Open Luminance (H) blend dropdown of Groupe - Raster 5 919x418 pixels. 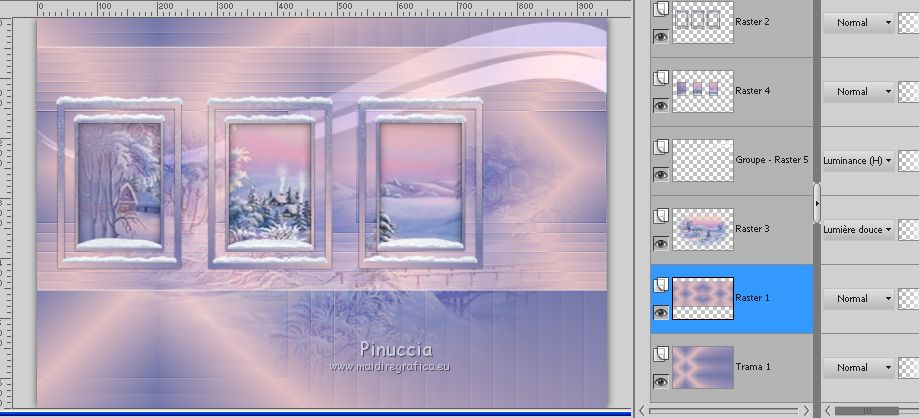[x=859, y=161]
